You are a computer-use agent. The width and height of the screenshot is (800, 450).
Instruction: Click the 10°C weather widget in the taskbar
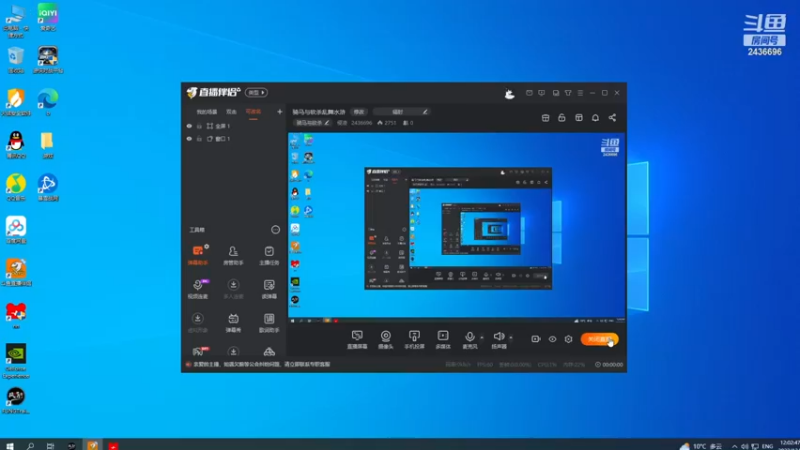click(x=701, y=446)
